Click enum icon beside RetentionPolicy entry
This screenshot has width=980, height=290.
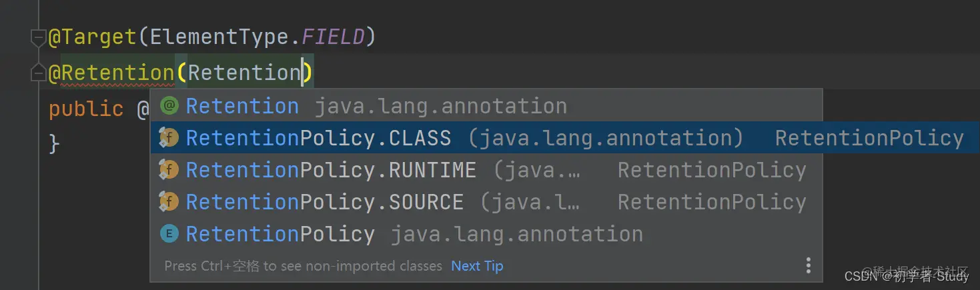click(x=169, y=234)
